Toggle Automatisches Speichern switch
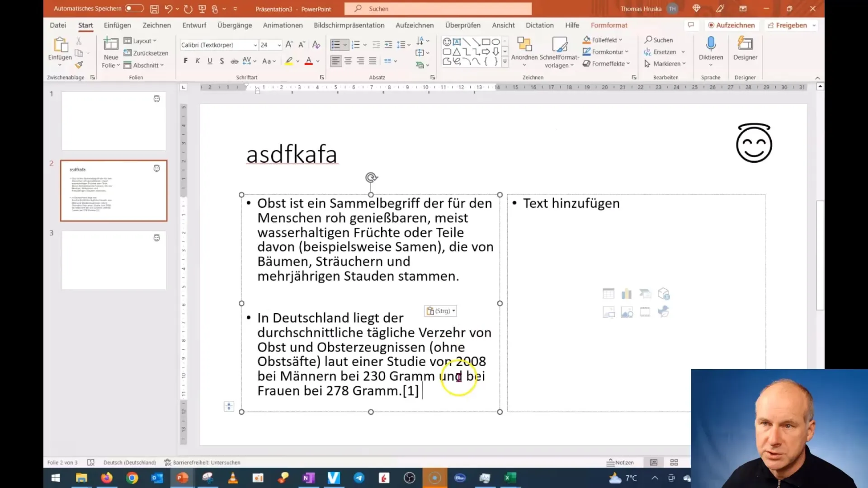 [x=133, y=8]
